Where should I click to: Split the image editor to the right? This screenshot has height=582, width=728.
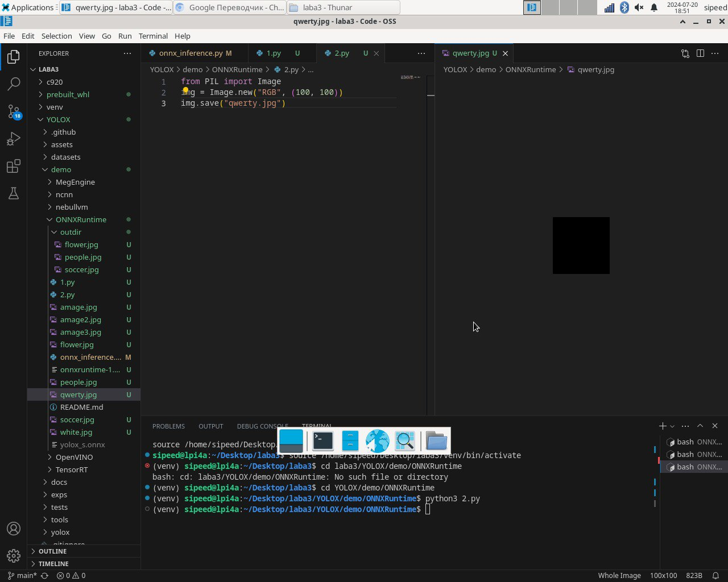700,53
